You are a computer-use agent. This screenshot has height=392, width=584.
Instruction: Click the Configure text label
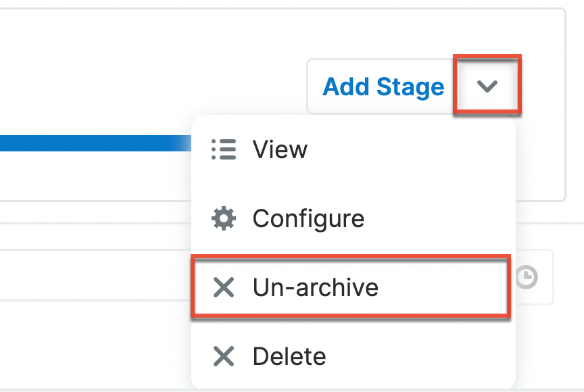tap(308, 218)
